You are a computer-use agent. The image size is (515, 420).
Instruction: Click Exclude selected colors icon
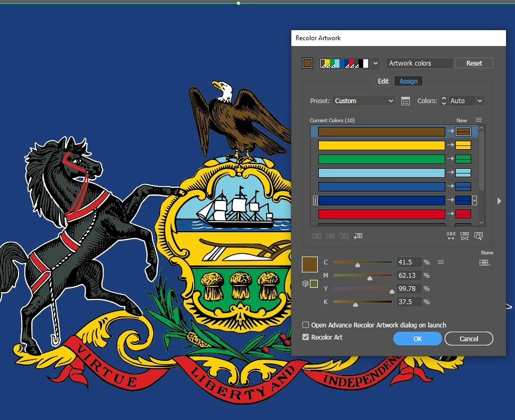344,236
